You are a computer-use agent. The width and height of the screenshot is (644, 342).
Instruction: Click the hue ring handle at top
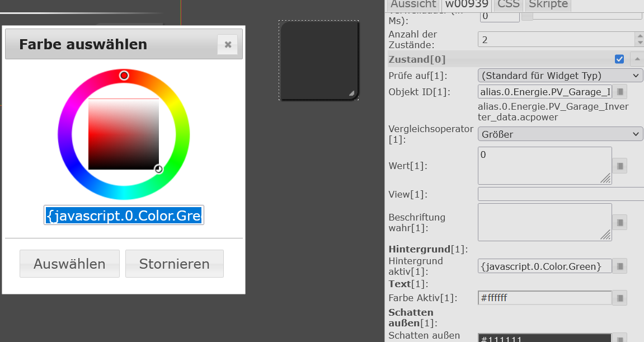[124, 76]
